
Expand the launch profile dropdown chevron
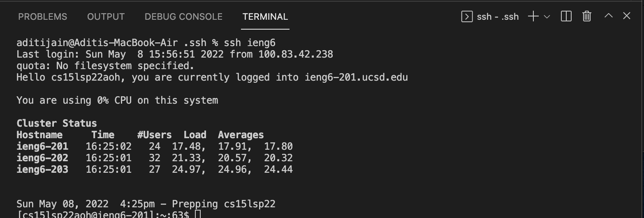(547, 17)
